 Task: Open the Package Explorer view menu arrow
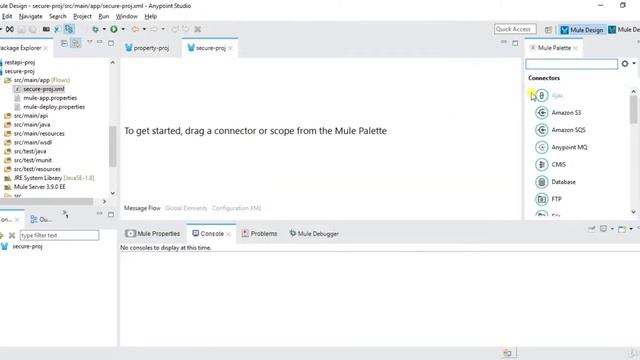(89, 42)
